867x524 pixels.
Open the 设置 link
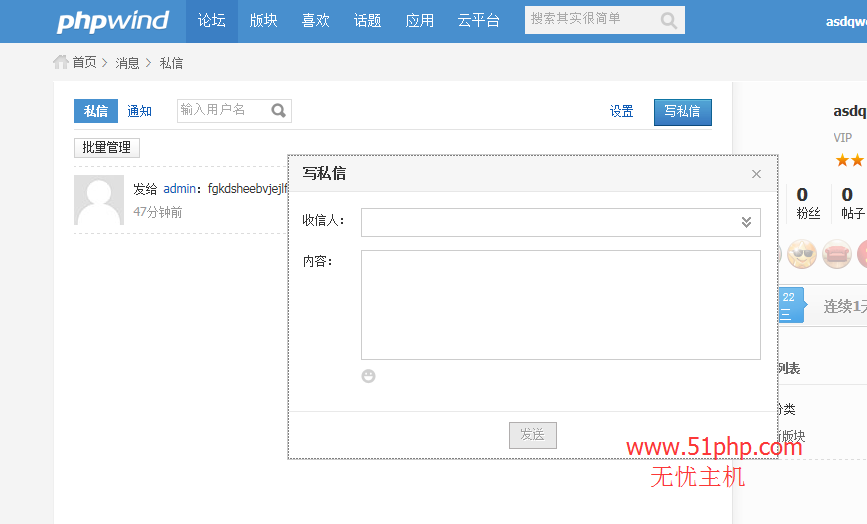point(621,111)
